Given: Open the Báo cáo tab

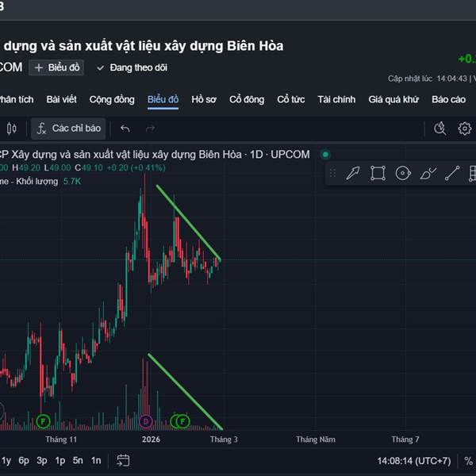Looking at the screenshot, I should [449, 100].
